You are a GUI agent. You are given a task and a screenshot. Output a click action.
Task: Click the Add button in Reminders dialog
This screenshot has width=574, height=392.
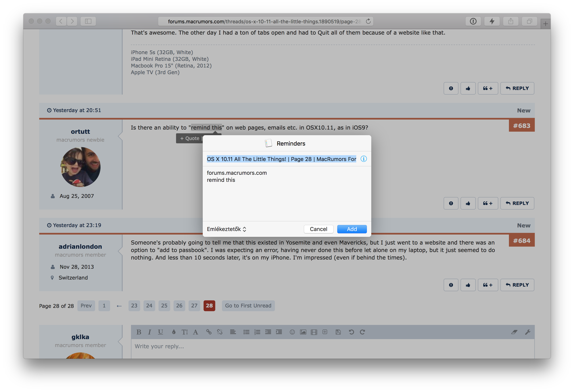[351, 229]
